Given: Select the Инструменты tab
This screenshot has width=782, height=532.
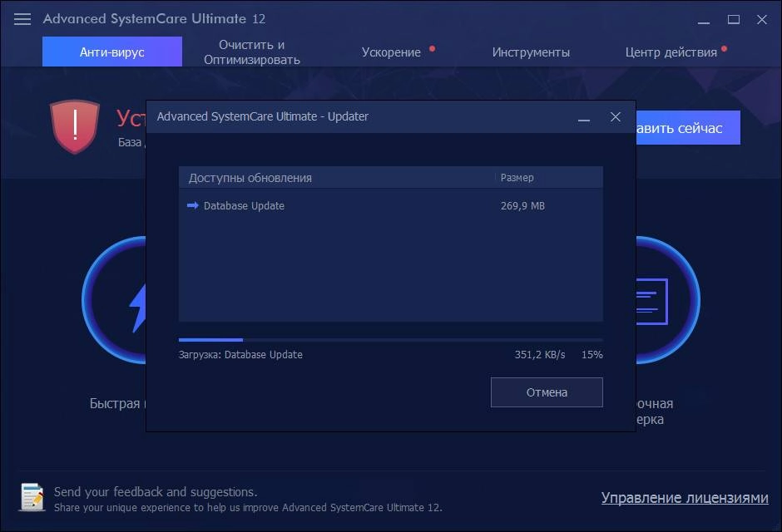Looking at the screenshot, I should pos(531,52).
